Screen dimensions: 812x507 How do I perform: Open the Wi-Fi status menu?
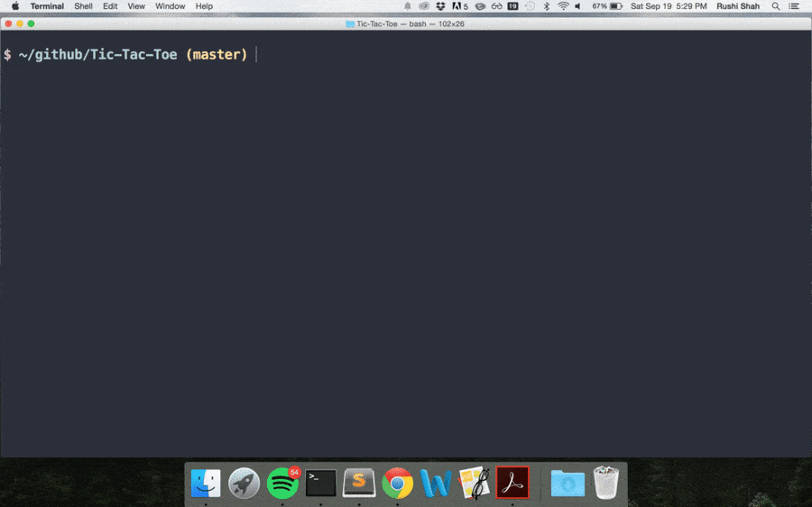click(563, 6)
